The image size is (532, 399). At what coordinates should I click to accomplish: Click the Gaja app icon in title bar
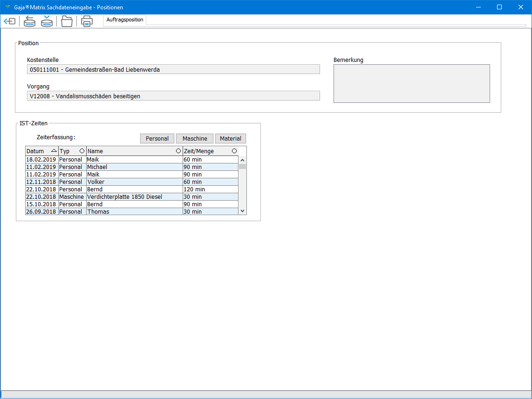(7, 7)
